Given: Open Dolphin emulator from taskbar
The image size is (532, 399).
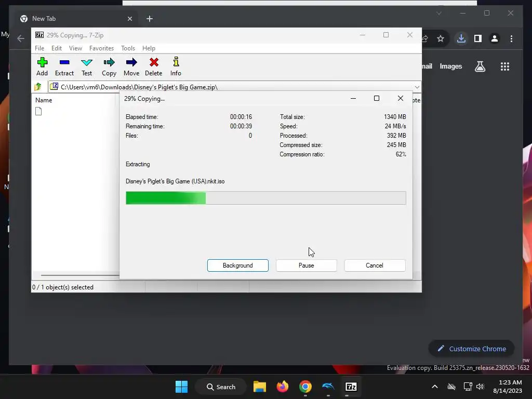Looking at the screenshot, I should pyautogui.click(x=328, y=387).
